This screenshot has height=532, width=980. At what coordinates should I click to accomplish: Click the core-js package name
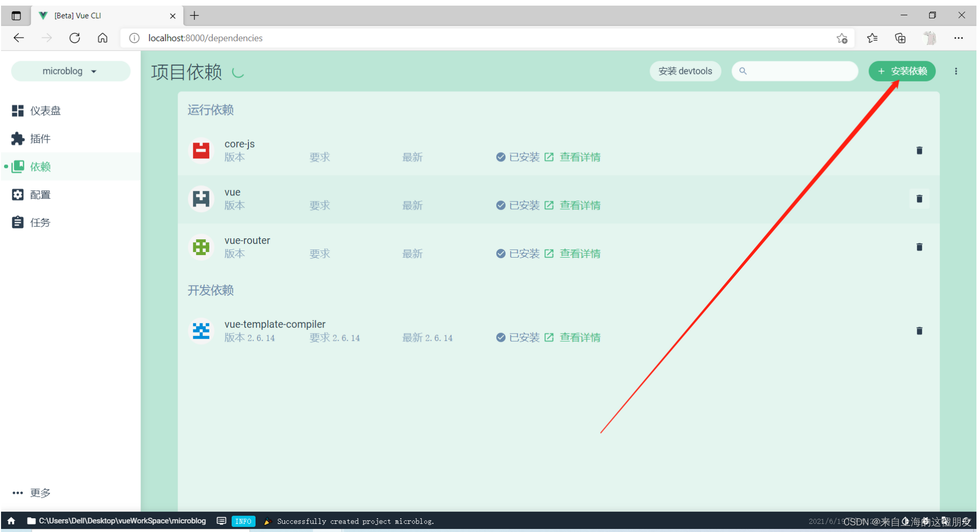[x=239, y=144]
